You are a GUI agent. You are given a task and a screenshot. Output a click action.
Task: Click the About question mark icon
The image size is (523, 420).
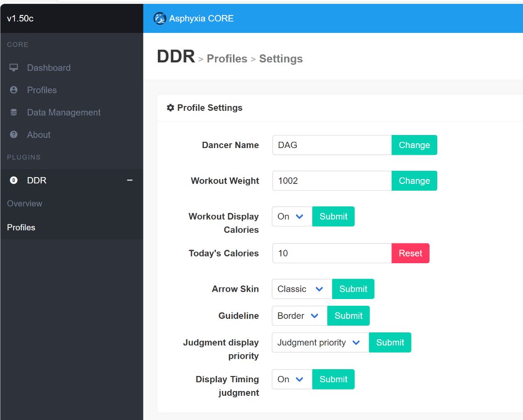click(14, 135)
